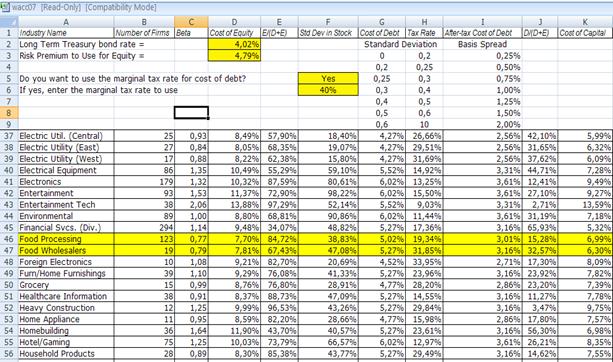Select row 8 header
The width and height of the screenshot is (613, 362).
click(x=9, y=113)
